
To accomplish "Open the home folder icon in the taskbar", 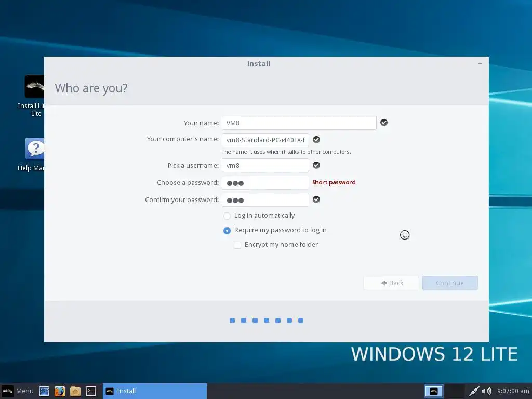I will [75, 391].
